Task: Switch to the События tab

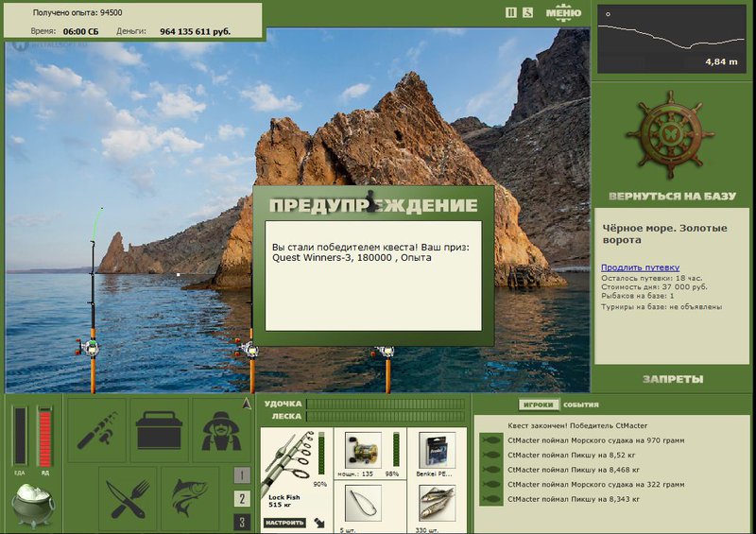Action: tap(581, 405)
